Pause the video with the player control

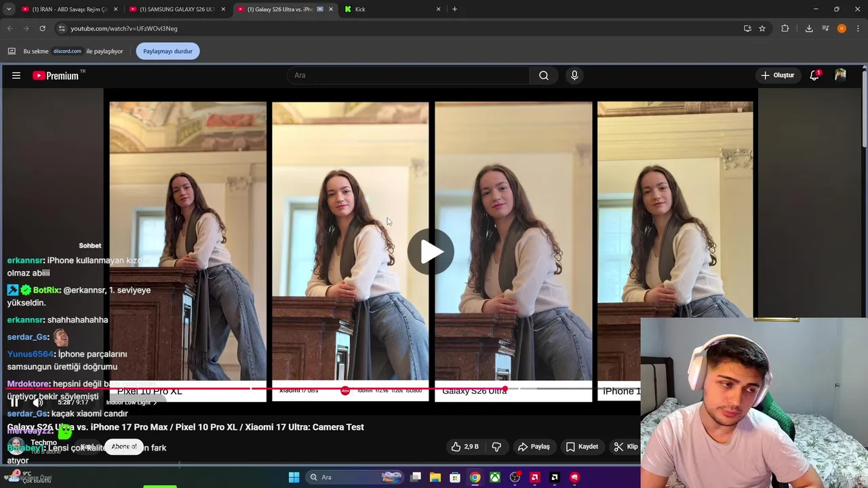click(14, 402)
